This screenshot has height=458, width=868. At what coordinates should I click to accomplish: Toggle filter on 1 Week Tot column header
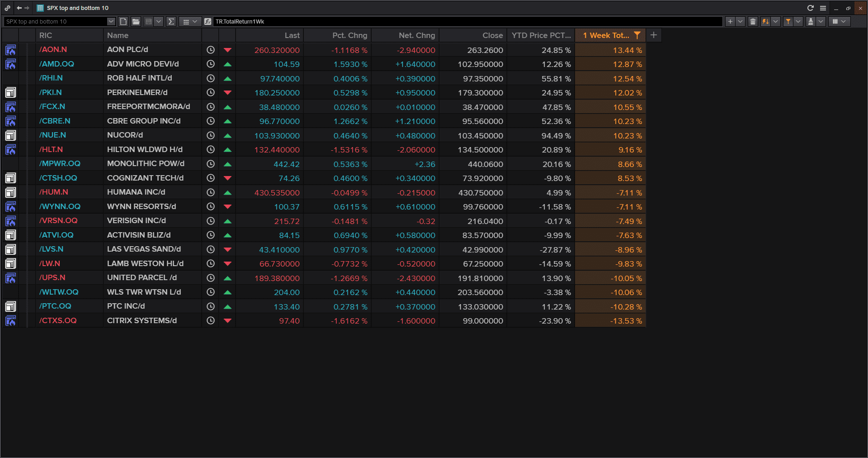point(637,35)
